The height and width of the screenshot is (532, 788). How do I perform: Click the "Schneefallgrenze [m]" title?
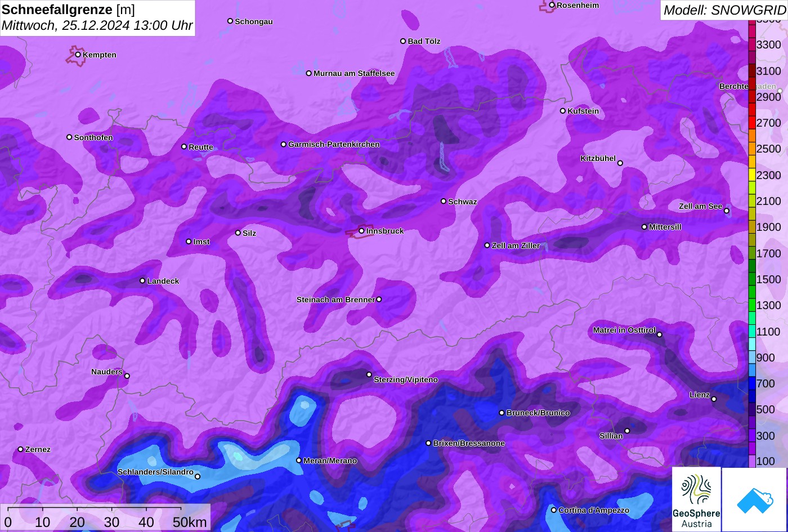[x=68, y=10]
